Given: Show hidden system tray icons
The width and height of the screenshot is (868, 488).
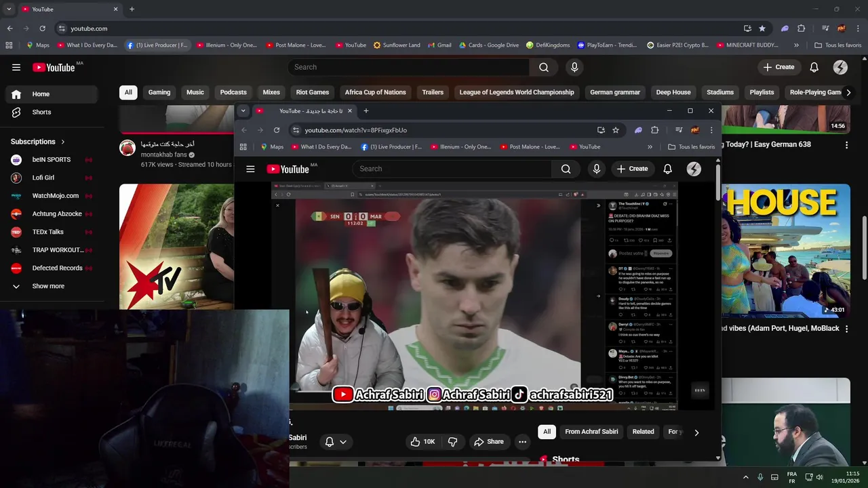Looking at the screenshot, I should click(746, 477).
